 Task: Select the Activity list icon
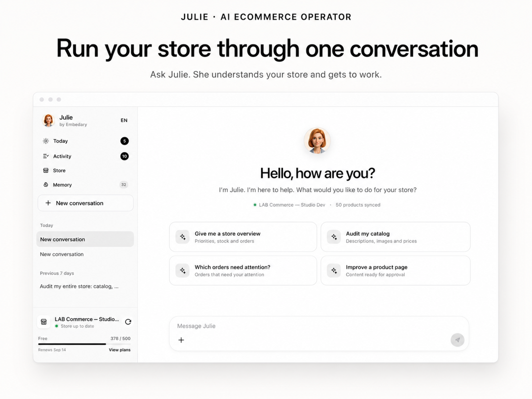[46, 156]
